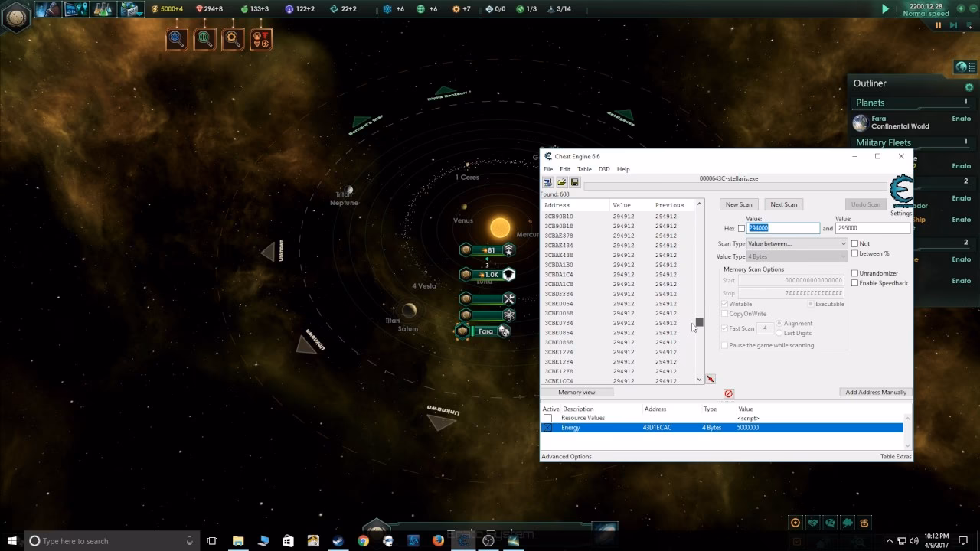The height and width of the screenshot is (551, 980).
Task: Open Cheat Engine Help menu
Action: click(623, 169)
